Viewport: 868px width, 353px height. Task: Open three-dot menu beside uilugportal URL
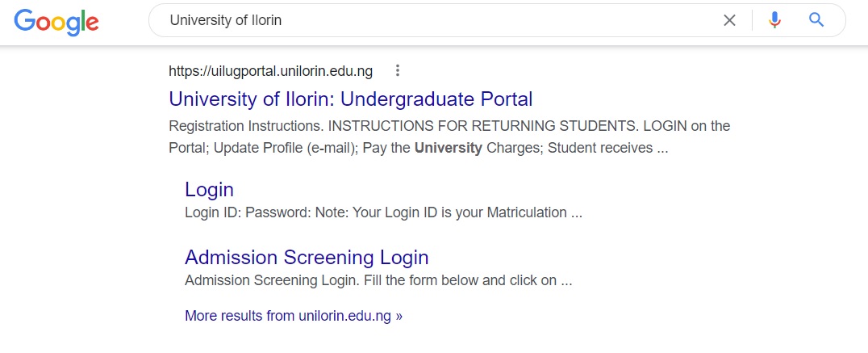click(397, 71)
